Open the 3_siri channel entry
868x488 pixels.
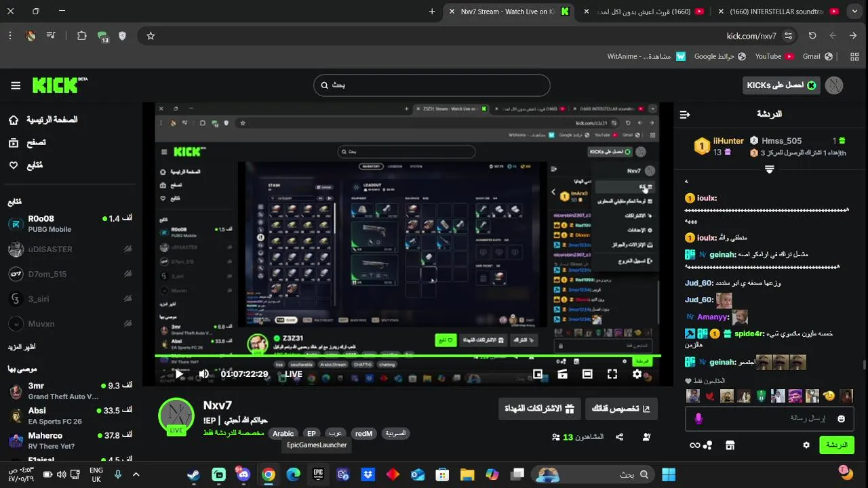[x=71, y=299]
